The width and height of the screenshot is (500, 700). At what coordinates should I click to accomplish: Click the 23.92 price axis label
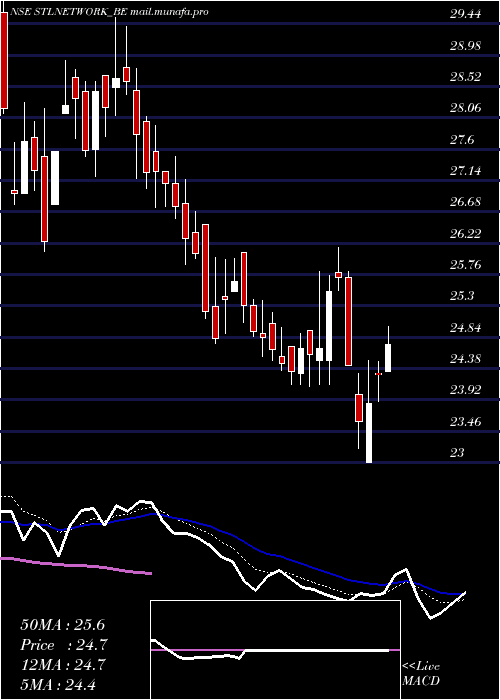point(465,390)
